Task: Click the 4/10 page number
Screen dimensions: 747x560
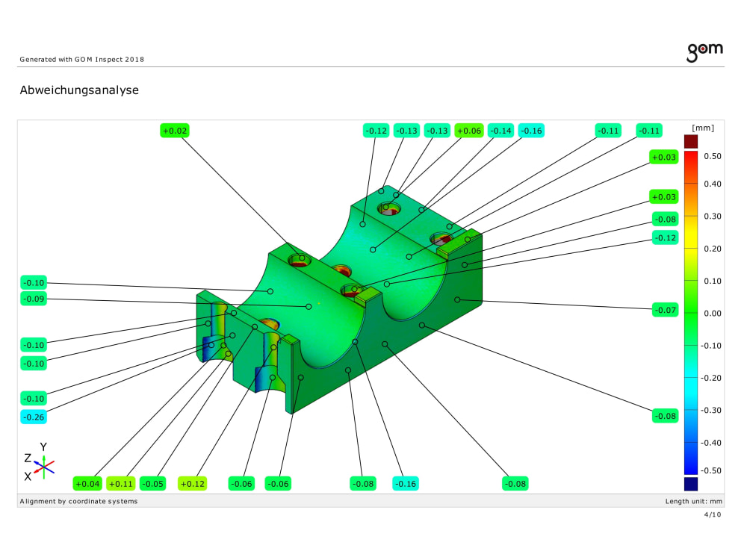Action: (713, 514)
